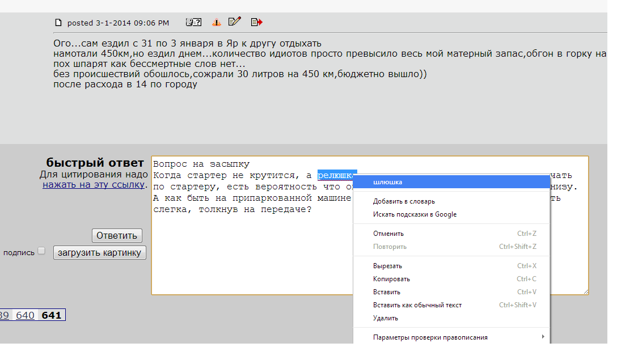Choose Повторить in the context menu
This screenshot has height=364, width=617.
[451, 246]
